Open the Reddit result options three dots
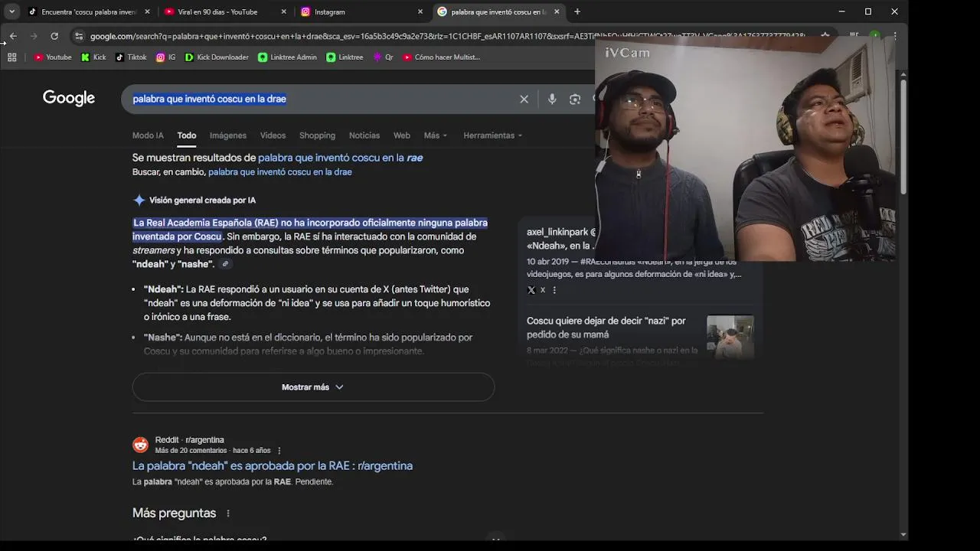The height and width of the screenshot is (551, 980). tap(279, 451)
